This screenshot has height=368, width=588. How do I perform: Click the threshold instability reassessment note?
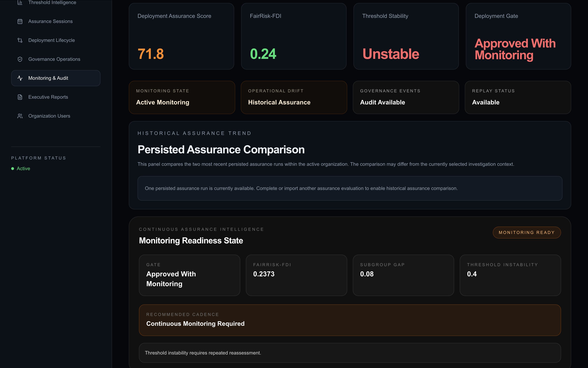(350, 353)
